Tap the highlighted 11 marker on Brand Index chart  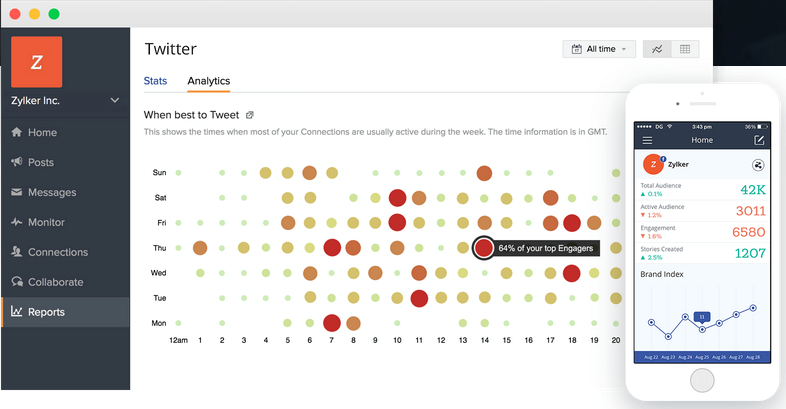702,317
